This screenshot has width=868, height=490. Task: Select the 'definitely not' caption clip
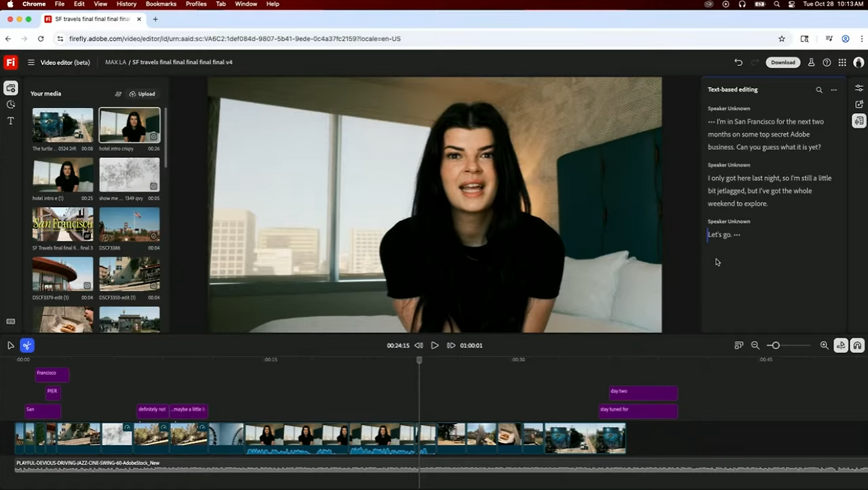[x=153, y=411]
